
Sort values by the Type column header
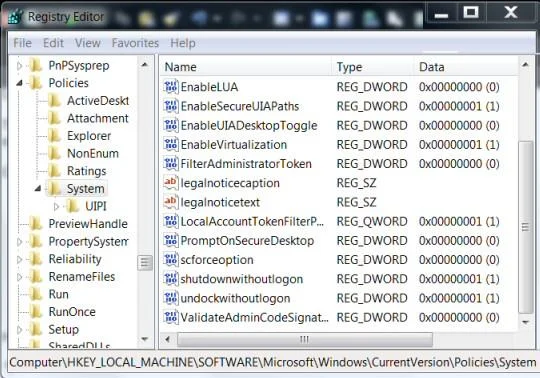click(373, 67)
